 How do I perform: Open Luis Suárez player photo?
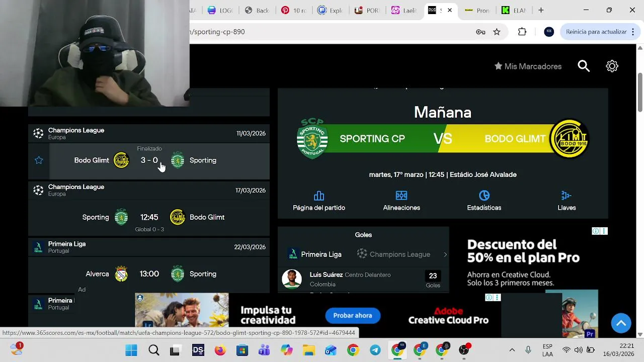(x=292, y=279)
